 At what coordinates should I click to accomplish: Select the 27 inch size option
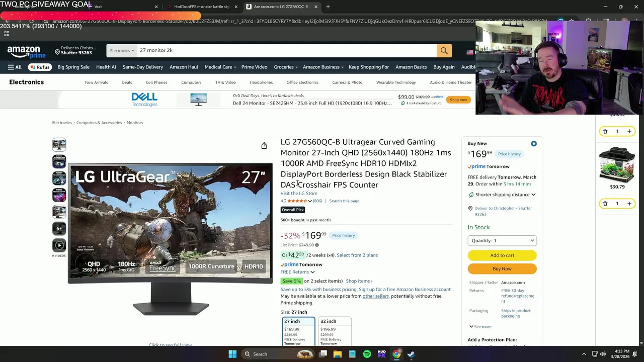(299, 332)
